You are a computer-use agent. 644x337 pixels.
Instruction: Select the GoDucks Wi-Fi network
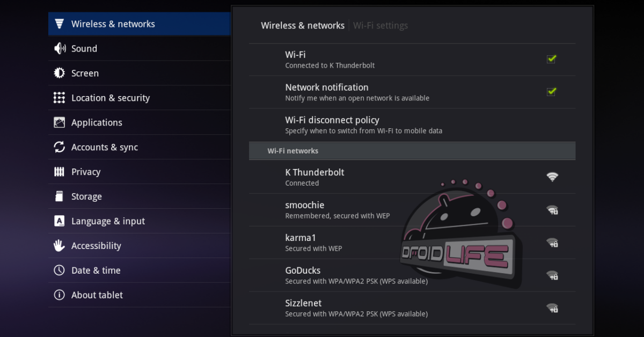356,275
